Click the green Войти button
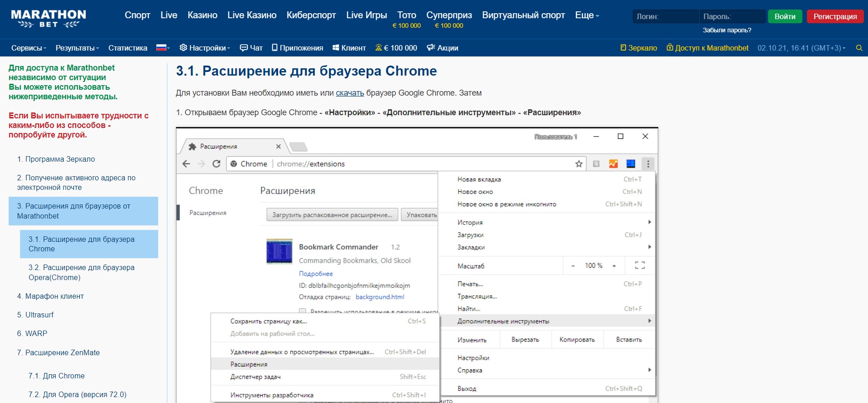Screen dimensions: 868x403 coord(785,16)
